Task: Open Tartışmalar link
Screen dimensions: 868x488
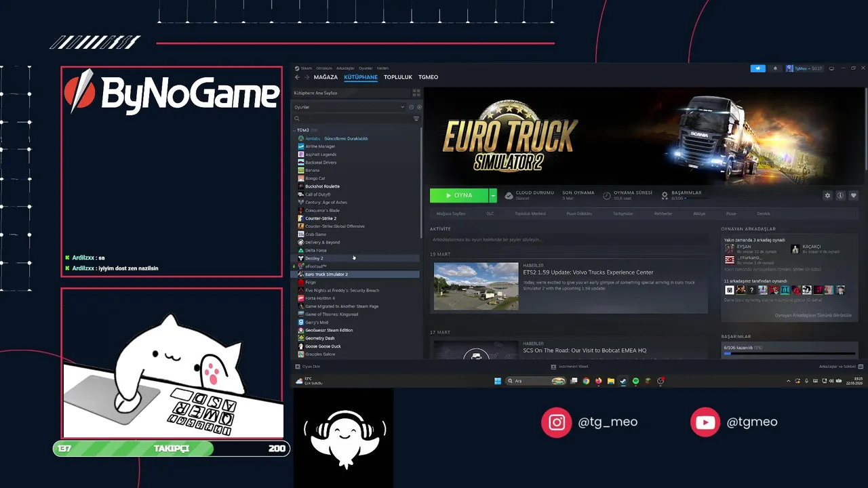Action: 623,213
